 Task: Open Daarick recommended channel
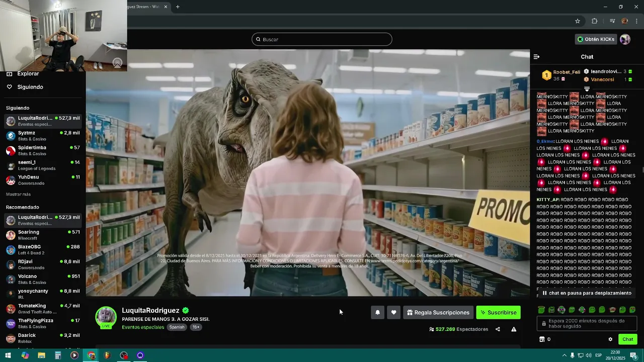(x=43, y=338)
